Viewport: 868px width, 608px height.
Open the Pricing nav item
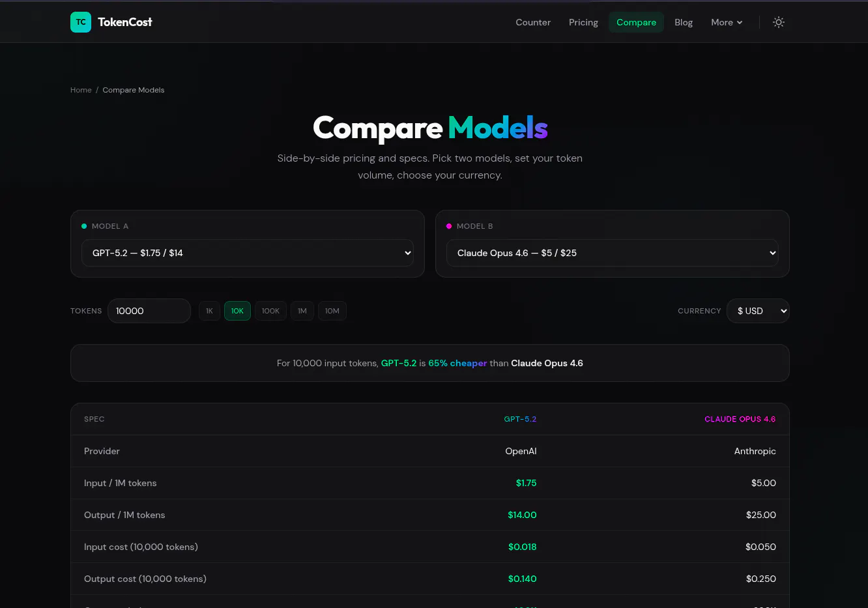[583, 22]
